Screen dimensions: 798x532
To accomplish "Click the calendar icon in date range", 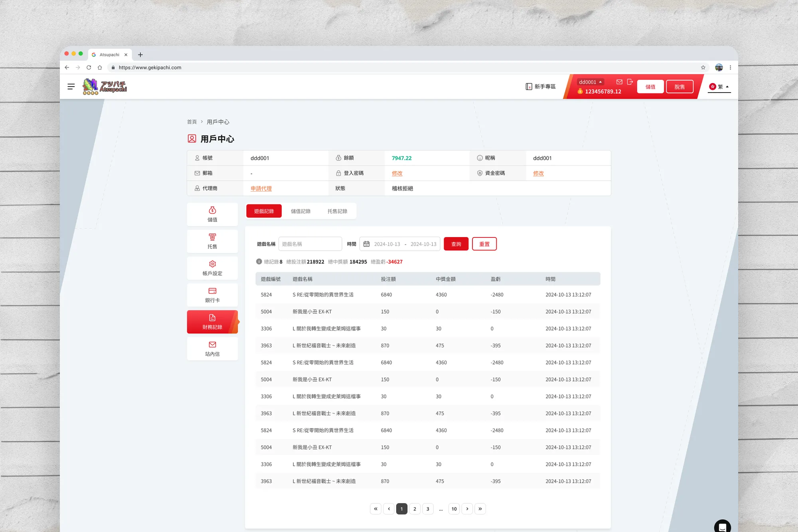I will (366, 244).
